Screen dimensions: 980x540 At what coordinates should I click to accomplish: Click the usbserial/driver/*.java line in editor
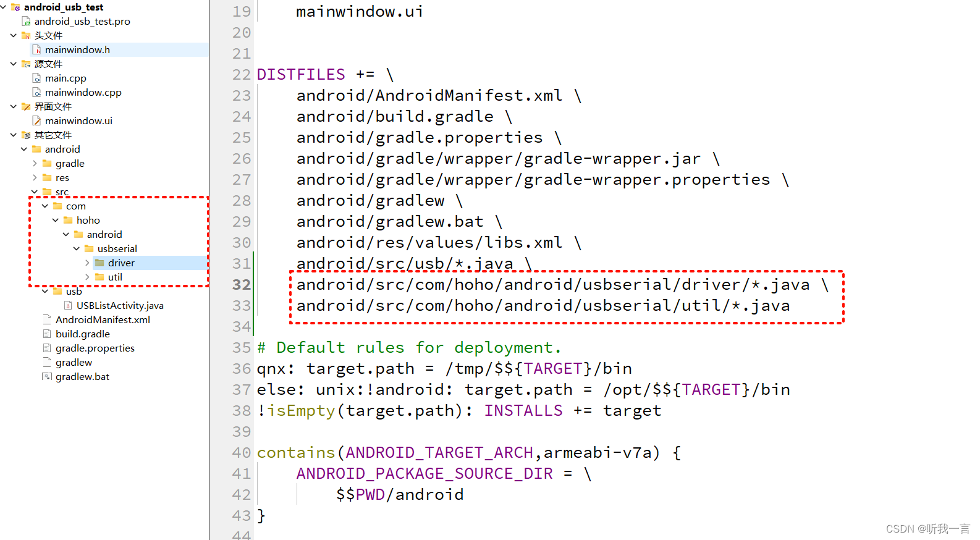pos(562,284)
